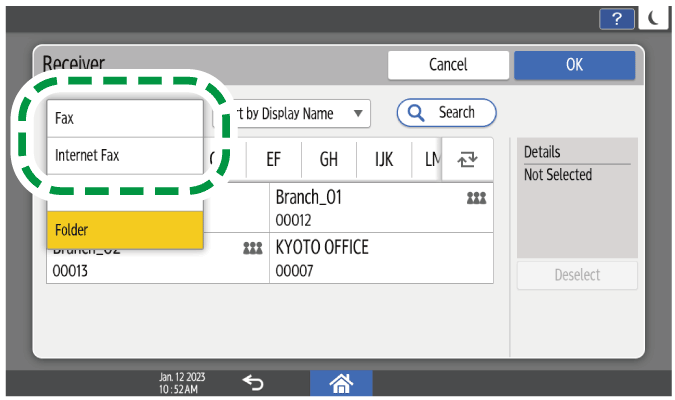Image resolution: width=675 pixels, height=400 pixels.
Task: Open the Sort by Display Name dropdown
Action: coord(295,114)
